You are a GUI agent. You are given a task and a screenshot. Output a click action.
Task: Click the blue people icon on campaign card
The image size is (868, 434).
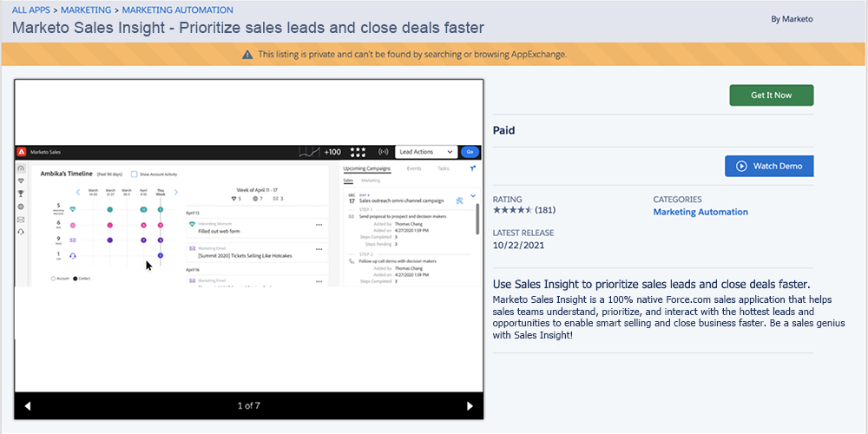[x=459, y=201]
